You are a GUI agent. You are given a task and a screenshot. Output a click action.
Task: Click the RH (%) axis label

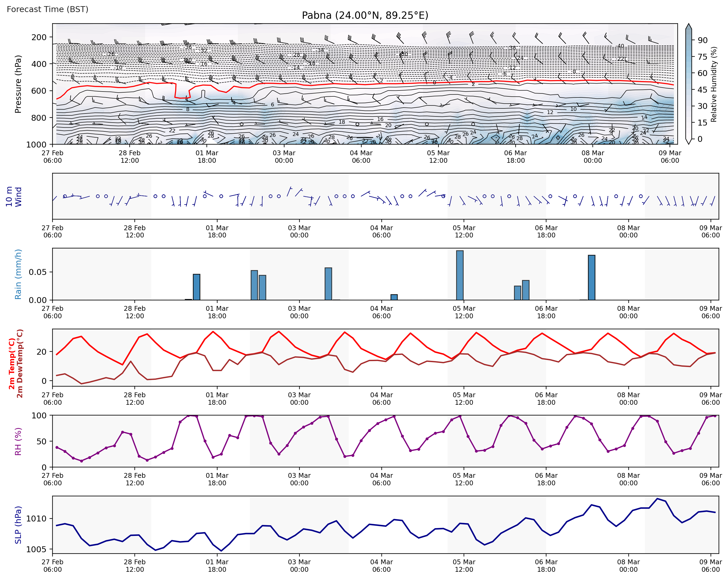[x=18, y=441]
